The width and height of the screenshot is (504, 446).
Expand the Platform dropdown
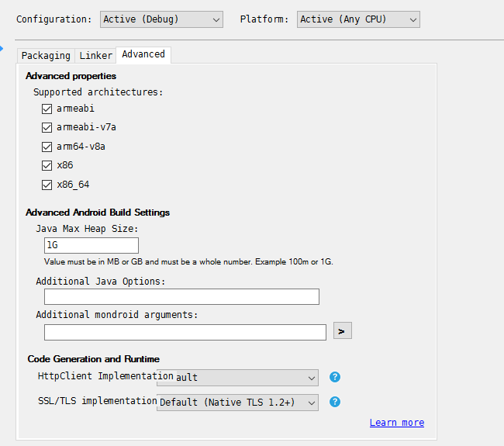pos(358,19)
